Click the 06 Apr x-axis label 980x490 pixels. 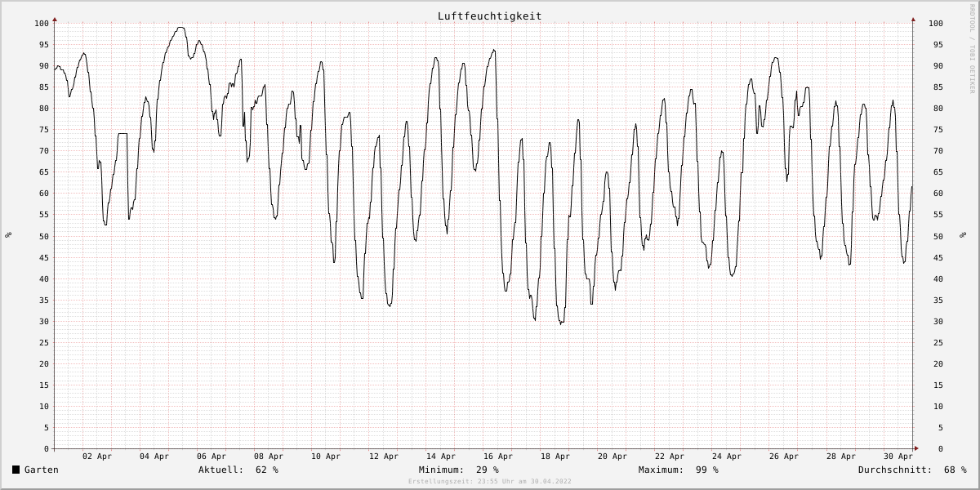click(x=212, y=457)
